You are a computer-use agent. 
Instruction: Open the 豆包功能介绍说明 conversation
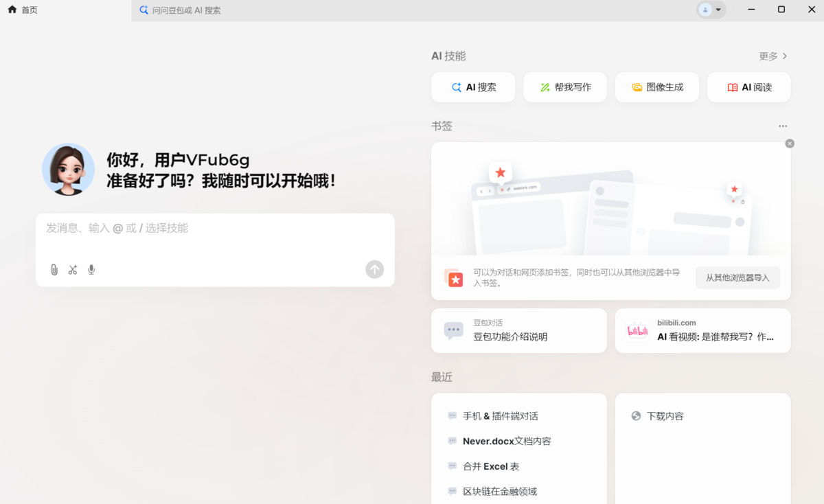[x=518, y=330]
